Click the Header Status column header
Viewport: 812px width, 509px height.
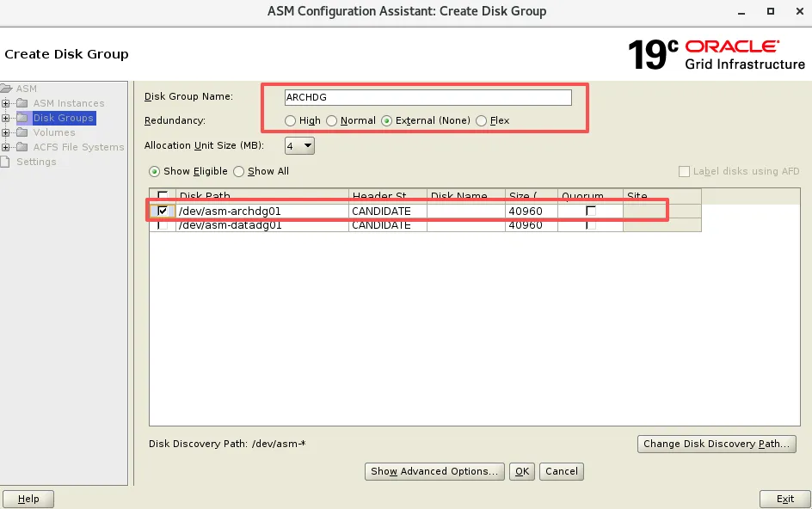pos(388,196)
